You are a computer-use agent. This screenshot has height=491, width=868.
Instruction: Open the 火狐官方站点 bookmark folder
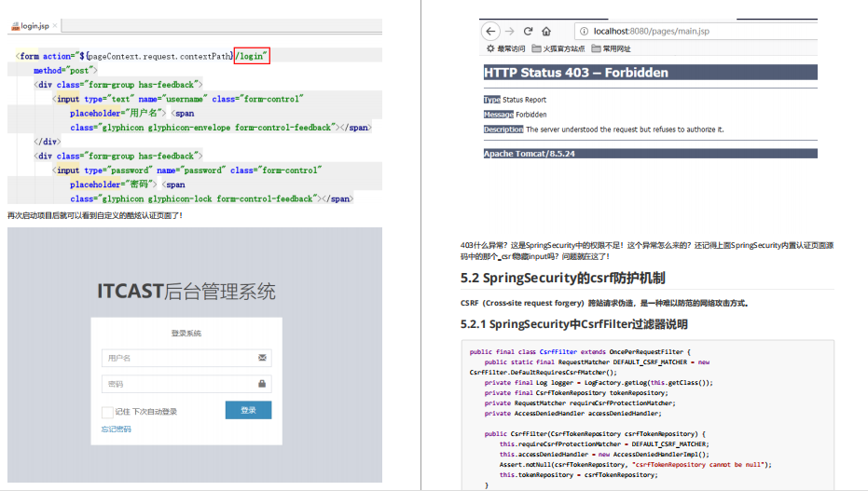point(558,48)
